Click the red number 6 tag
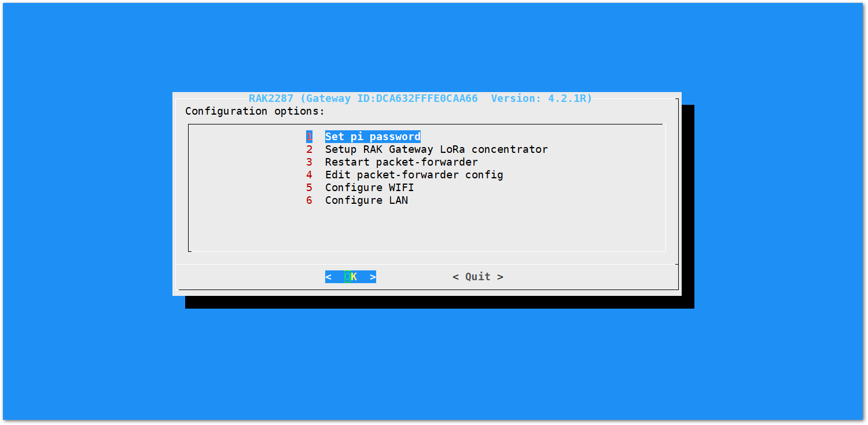Screen dimensions: 868x425 310,200
